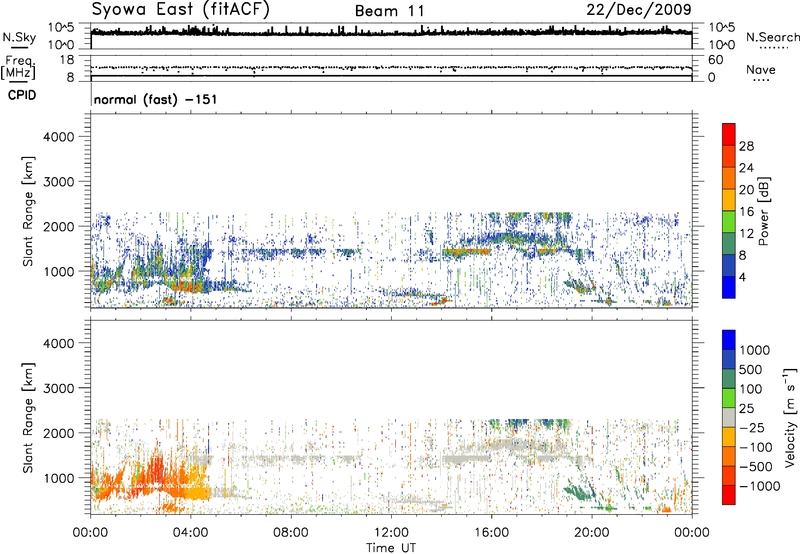Click the '3000' tick of the velocity panel

(x=58, y=388)
